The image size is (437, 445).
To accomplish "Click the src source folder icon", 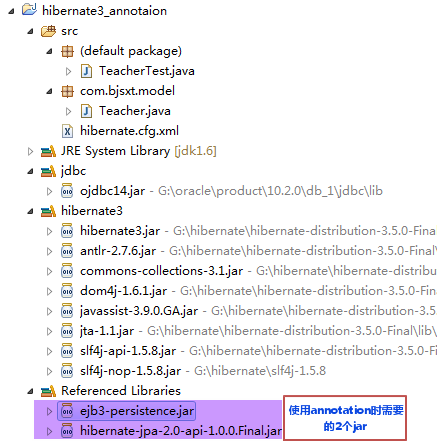I will pyautogui.click(x=48, y=31).
